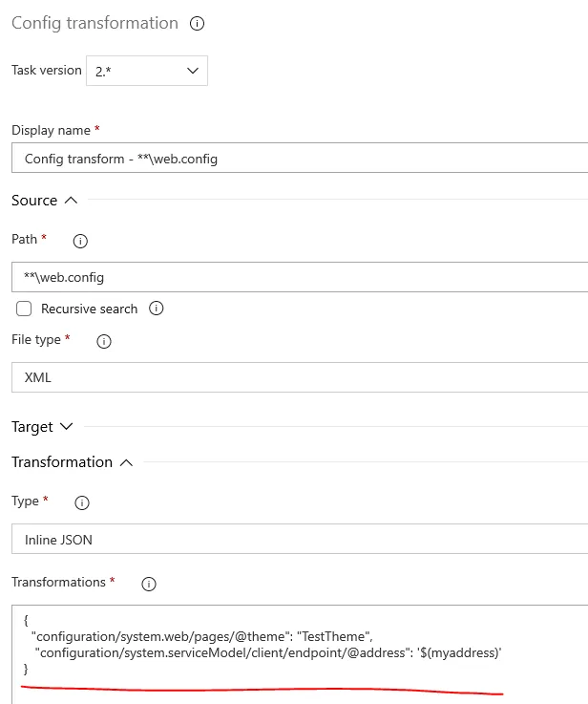588x704 pixels.
Task: Click the Recursive search label text
Action: [x=89, y=309]
